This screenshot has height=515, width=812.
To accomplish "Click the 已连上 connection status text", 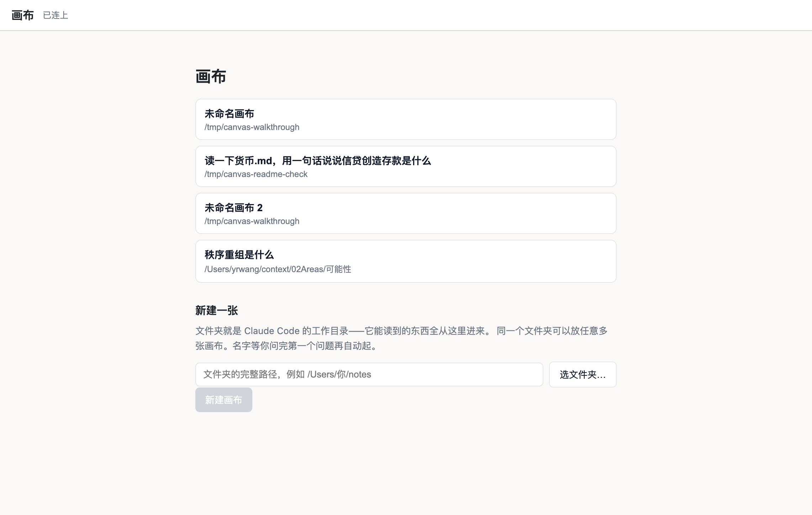I will tap(56, 15).
